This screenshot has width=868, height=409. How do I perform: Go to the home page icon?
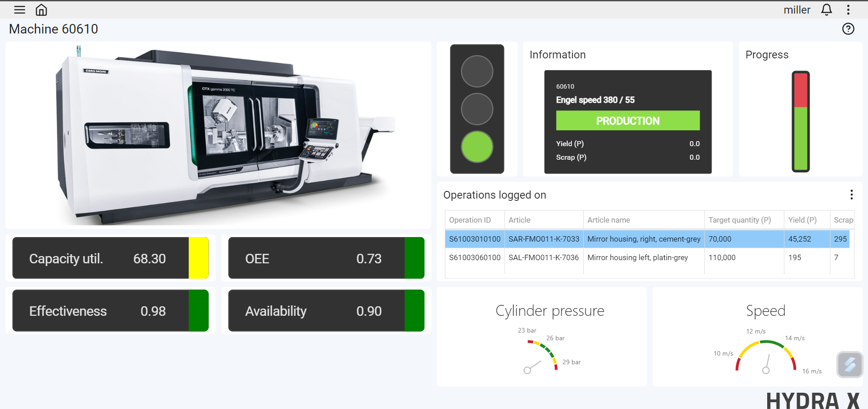tap(41, 10)
